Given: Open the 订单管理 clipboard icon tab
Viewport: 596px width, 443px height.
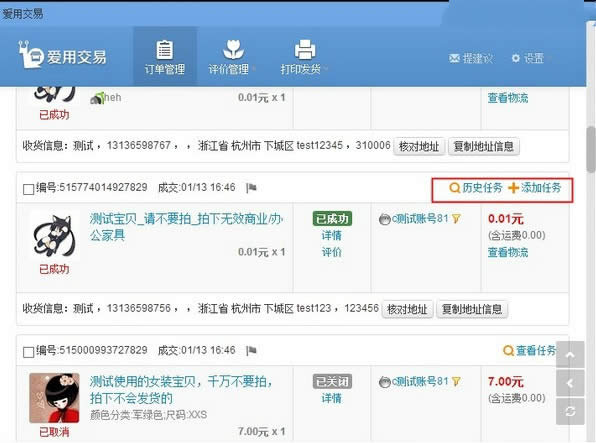Looking at the screenshot, I should click(x=165, y=57).
